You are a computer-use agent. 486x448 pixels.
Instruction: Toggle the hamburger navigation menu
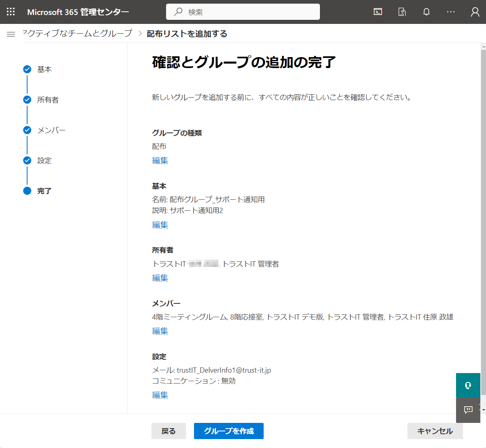(x=11, y=34)
